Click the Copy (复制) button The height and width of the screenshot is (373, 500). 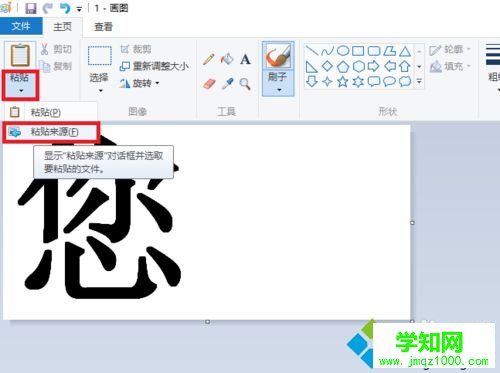(x=56, y=66)
